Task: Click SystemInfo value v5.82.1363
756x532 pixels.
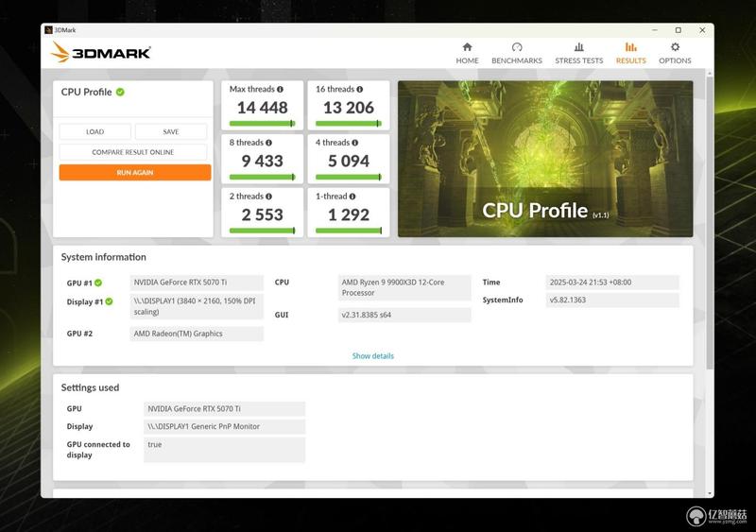Action: 612,300
